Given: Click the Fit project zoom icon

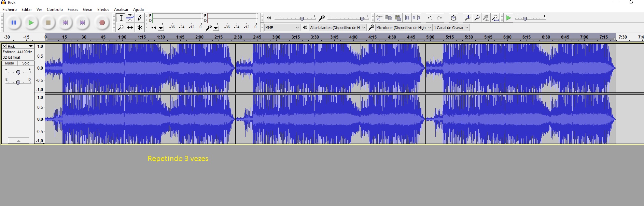Looking at the screenshot, I should point(495,18).
